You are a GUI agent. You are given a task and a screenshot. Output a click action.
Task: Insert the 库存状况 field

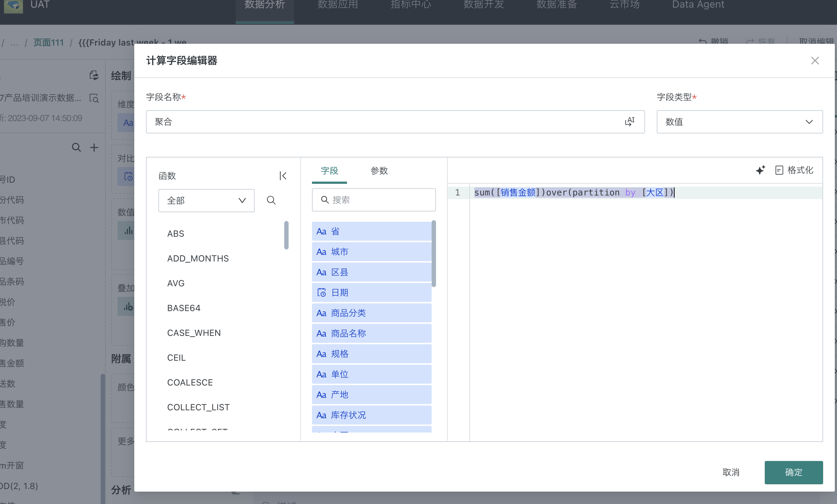(371, 415)
